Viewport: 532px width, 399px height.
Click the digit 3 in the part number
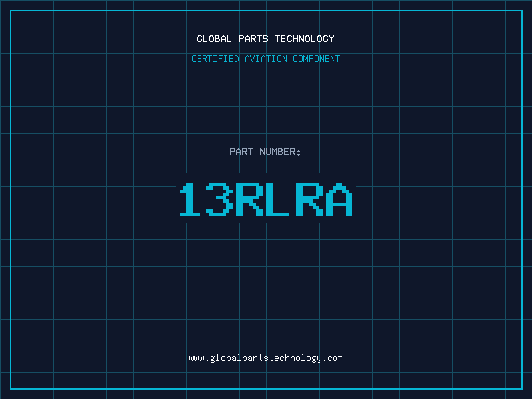tap(219, 199)
